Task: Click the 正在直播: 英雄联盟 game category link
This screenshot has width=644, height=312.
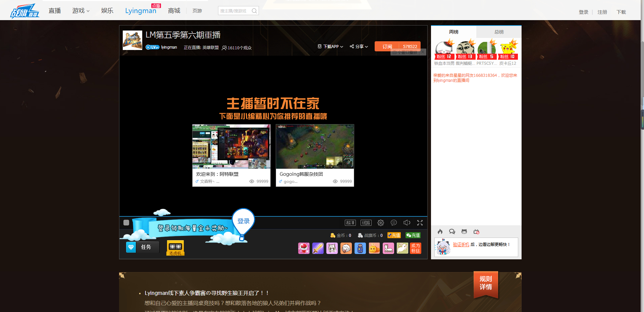Action: coord(201,48)
